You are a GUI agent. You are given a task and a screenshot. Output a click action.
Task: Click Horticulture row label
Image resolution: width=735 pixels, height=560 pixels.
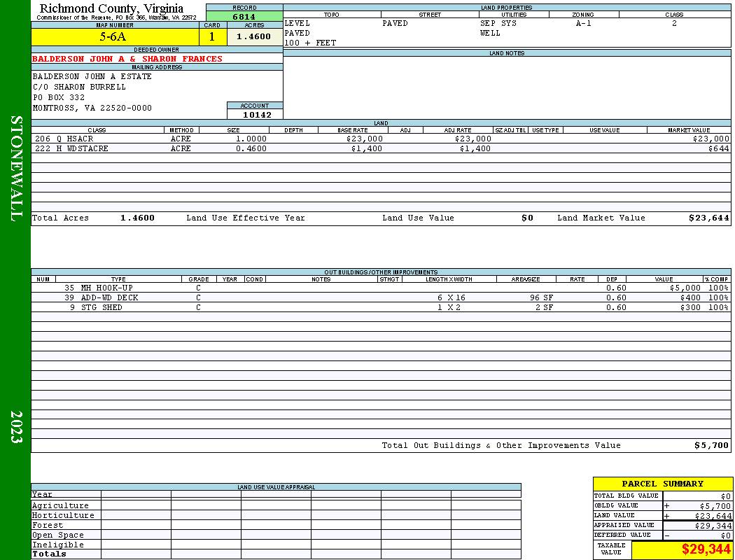(x=63, y=515)
